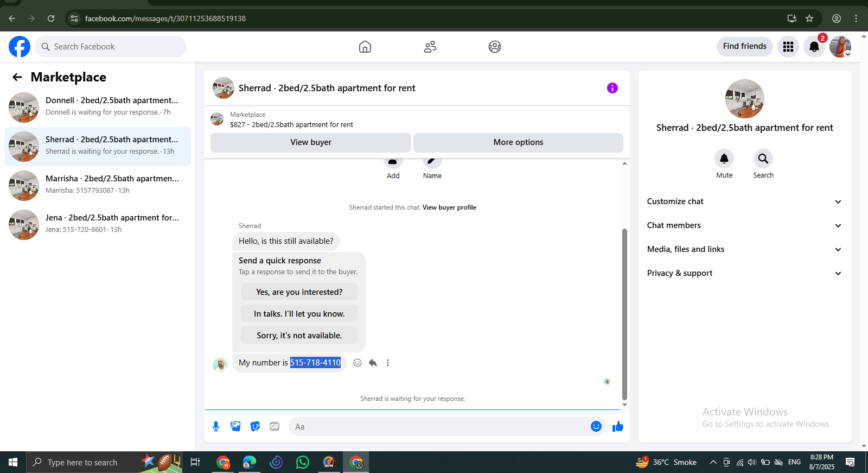Open the notifications bell
This screenshot has width=868, height=473.
point(814,47)
